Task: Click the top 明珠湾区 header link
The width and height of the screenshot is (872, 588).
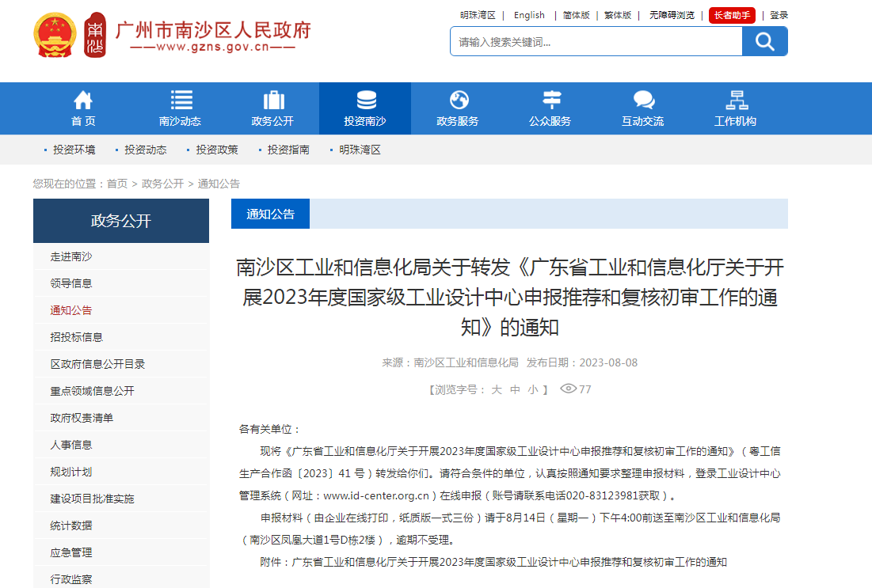Action: coord(478,15)
